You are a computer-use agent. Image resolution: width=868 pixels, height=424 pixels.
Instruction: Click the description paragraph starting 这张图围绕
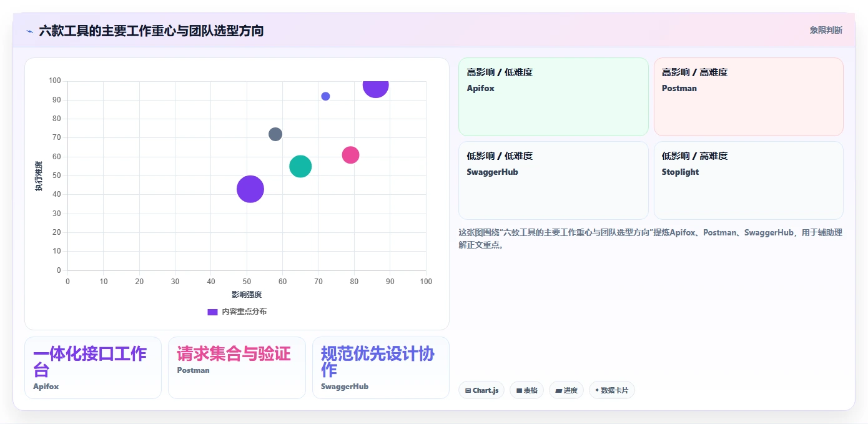[x=650, y=239]
